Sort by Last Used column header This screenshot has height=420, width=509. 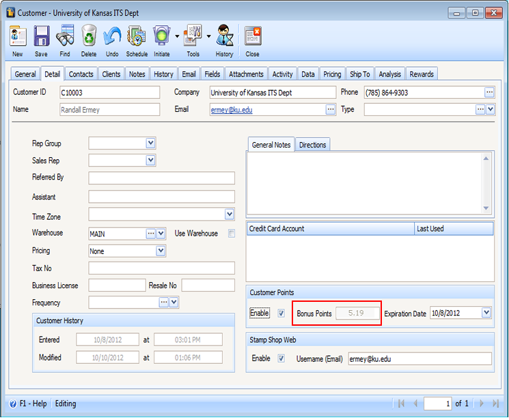(454, 229)
